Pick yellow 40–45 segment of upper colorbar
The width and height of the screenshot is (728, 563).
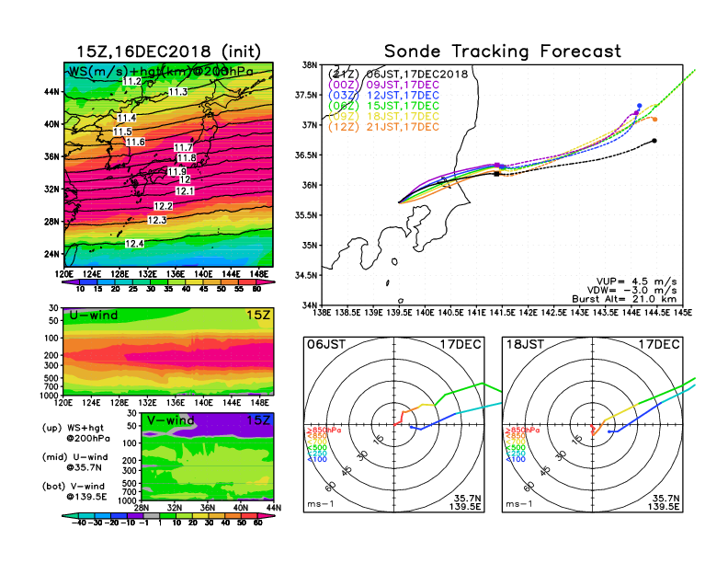pos(195,281)
